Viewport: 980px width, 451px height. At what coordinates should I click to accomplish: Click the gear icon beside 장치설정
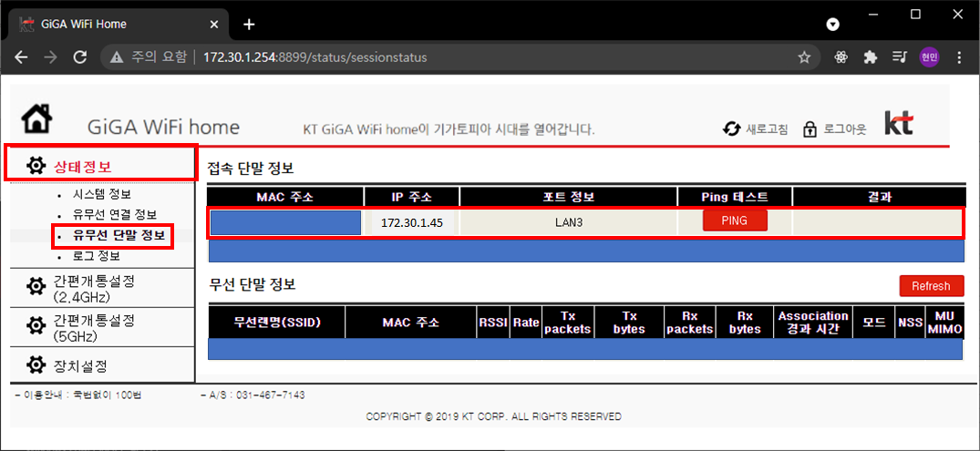(36, 364)
